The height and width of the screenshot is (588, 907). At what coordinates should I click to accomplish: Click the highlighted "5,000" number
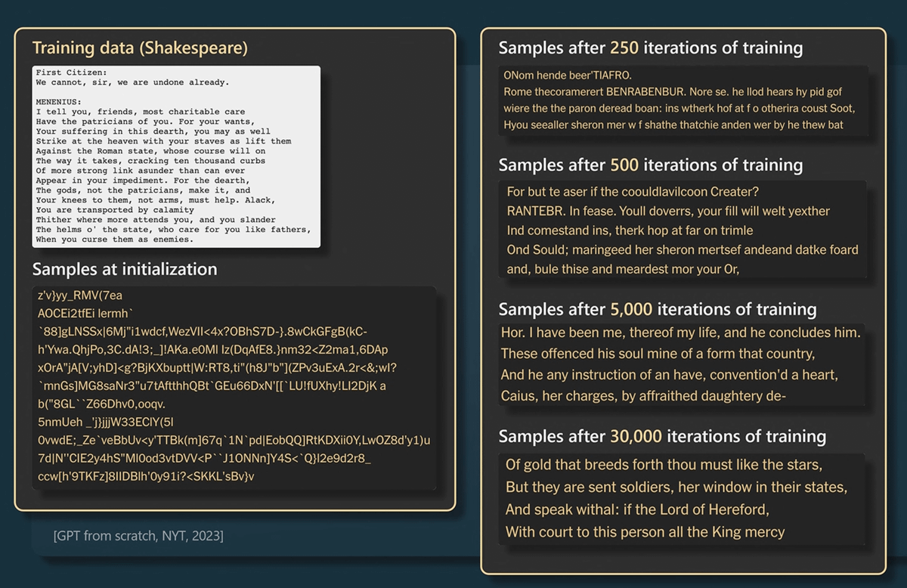point(631,309)
